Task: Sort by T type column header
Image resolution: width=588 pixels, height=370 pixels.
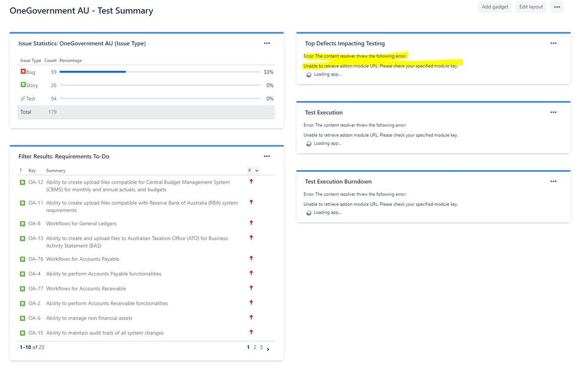Action: [21, 171]
